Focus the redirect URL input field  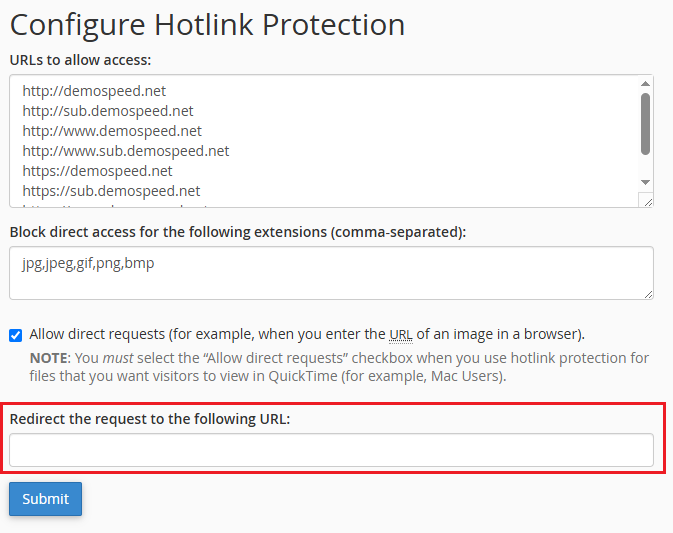[331, 450]
